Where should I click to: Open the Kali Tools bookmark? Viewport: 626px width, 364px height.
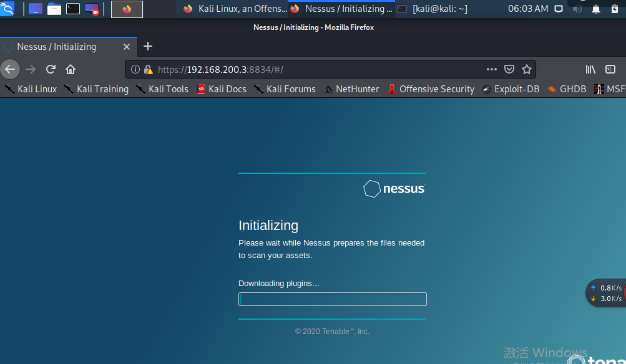click(162, 89)
